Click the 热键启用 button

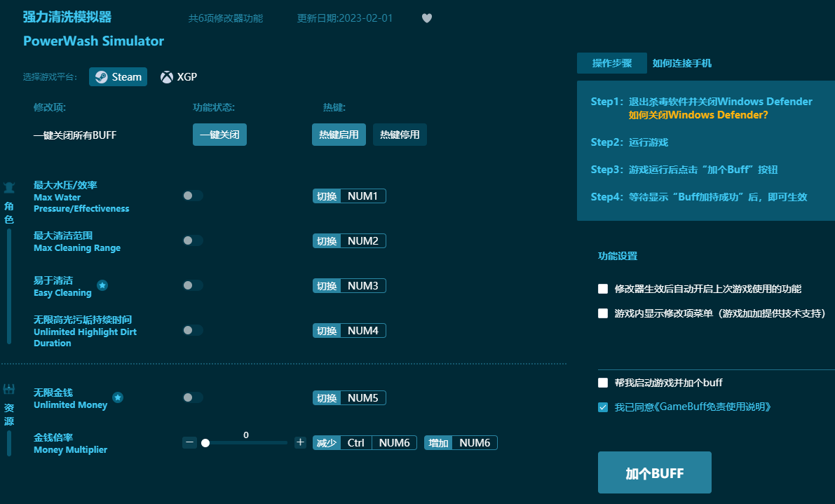click(x=339, y=135)
